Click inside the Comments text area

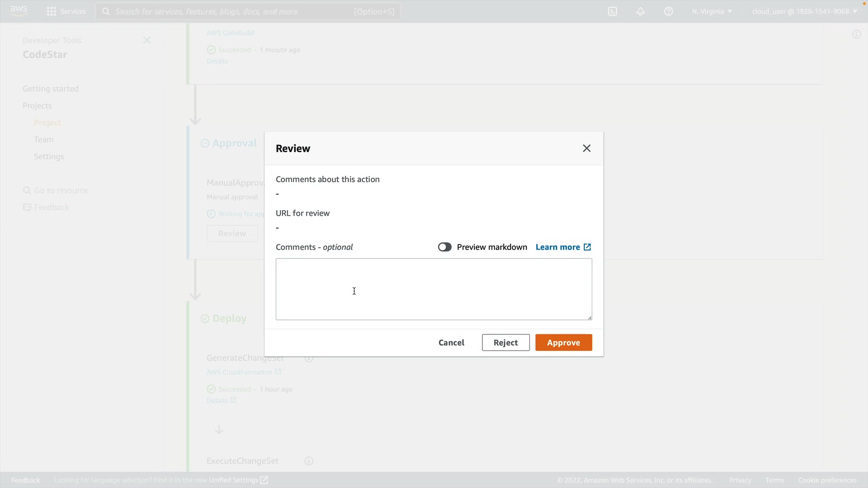[x=434, y=289]
